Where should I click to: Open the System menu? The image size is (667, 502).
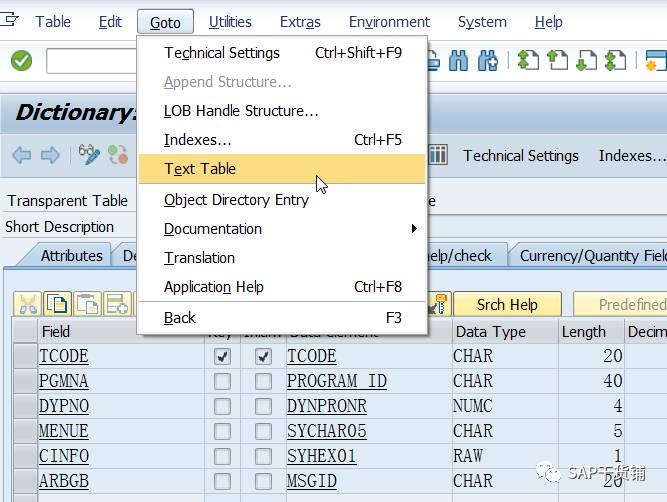pyautogui.click(x=482, y=22)
